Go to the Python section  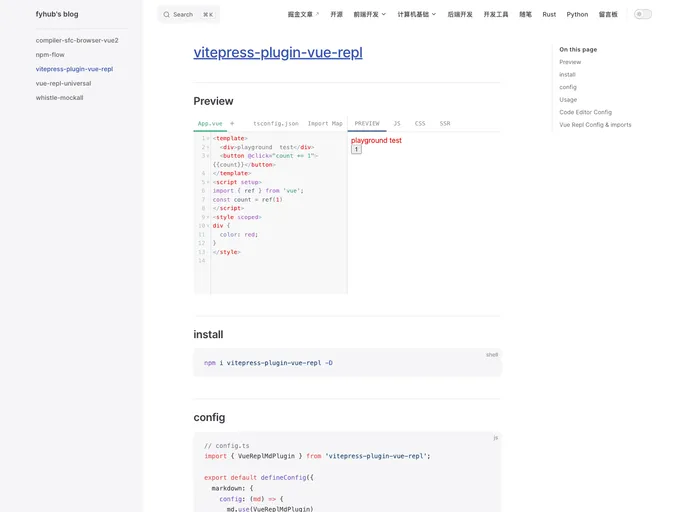[x=577, y=14]
